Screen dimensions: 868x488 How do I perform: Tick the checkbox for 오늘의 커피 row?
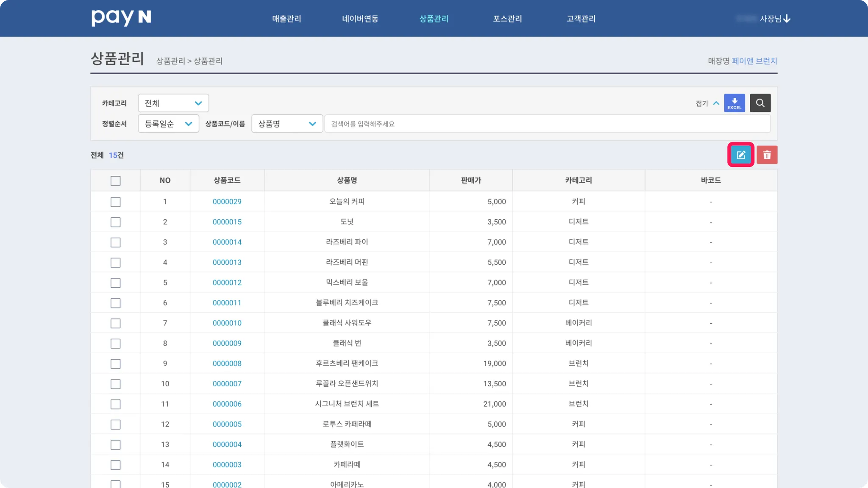(x=115, y=202)
